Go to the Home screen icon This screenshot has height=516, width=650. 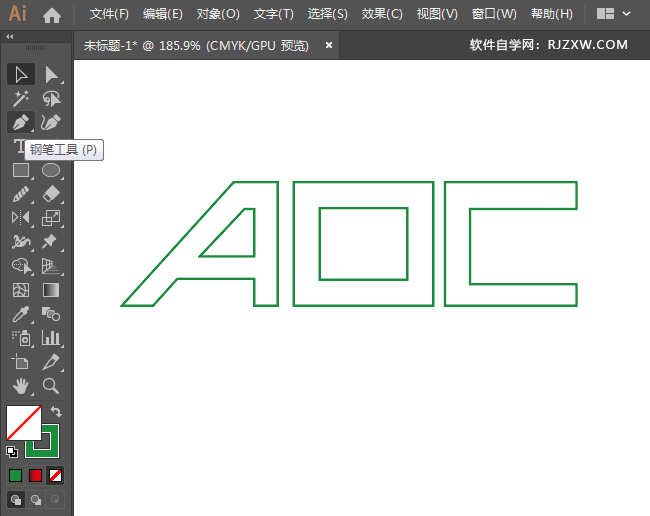[52, 15]
